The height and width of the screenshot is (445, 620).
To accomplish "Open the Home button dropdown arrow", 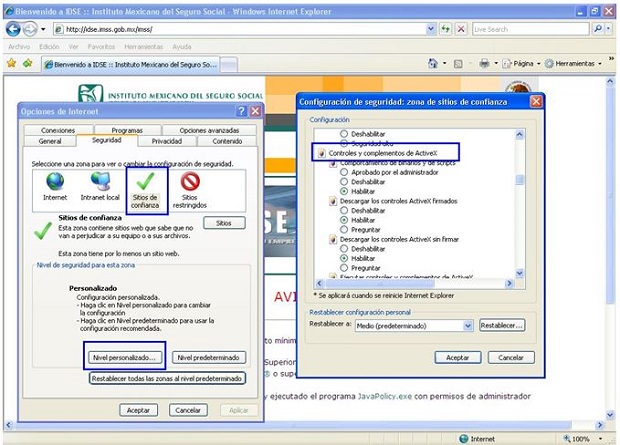I will (444, 63).
